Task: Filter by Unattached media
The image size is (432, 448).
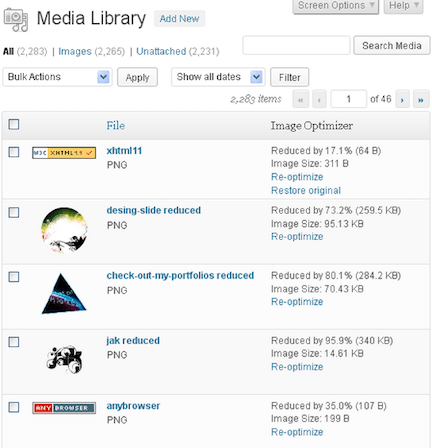Action: click(x=161, y=51)
